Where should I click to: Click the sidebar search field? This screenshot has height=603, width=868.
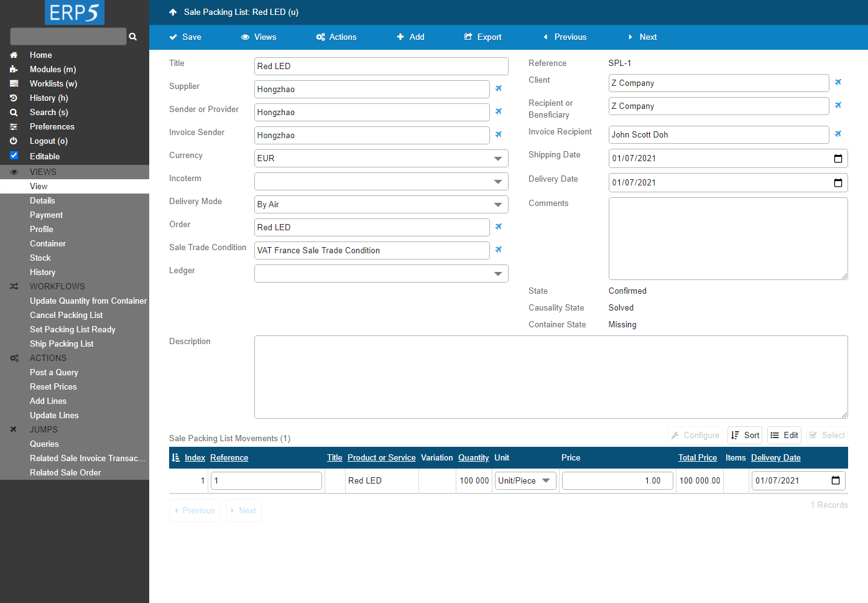tap(68, 36)
